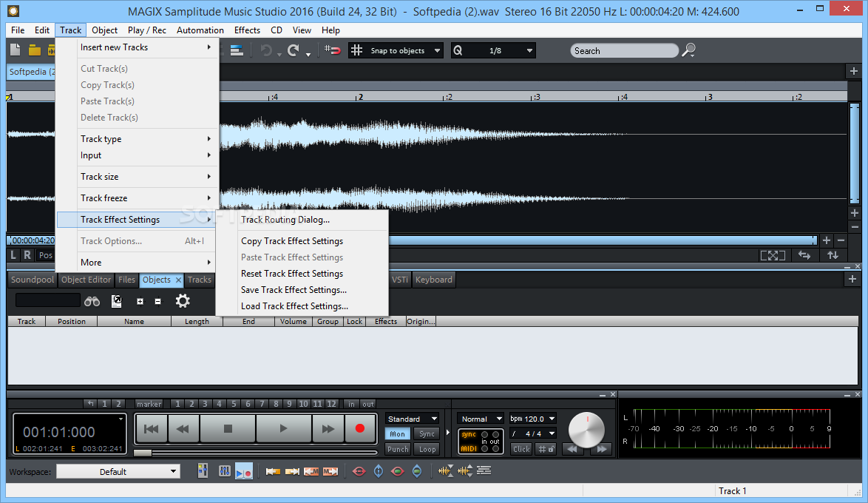Start recording with the red Record button
This screenshot has height=503, width=868.
[x=360, y=428]
